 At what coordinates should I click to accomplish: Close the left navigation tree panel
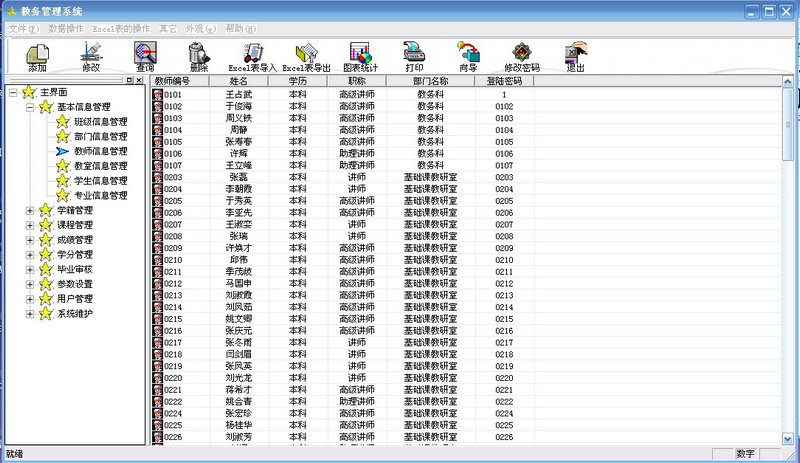[x=140, y=80]
